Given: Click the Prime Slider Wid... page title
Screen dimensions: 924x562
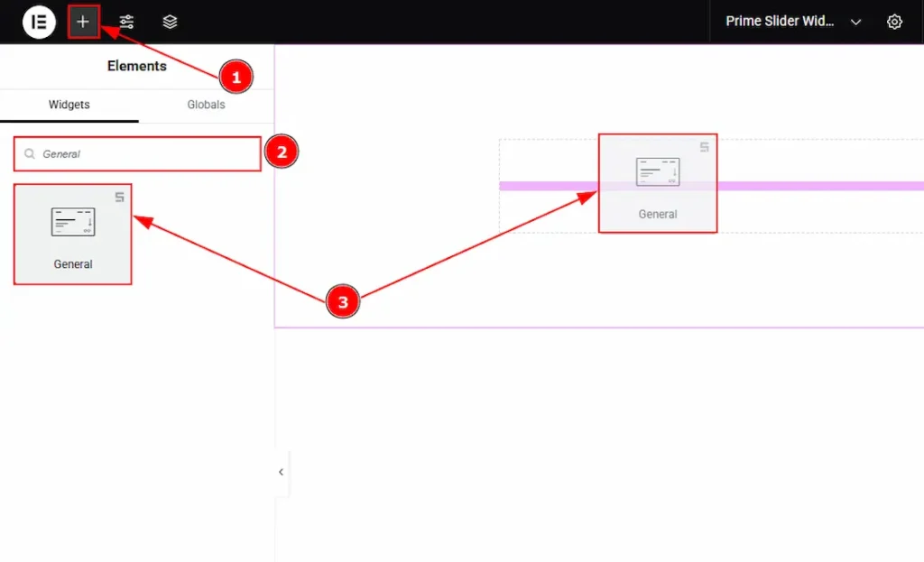Looking at the screenshot, I should (x=780, y=22).
